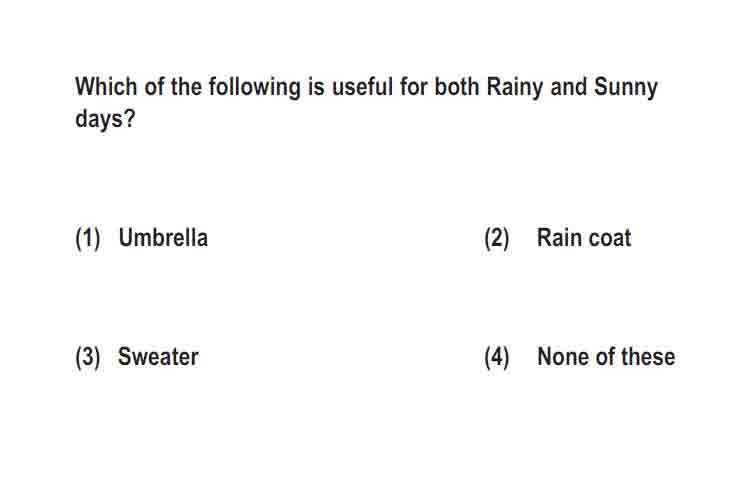The image size is (750, 500).
Task: Pick the Sweater answer option
Action: click(158, 356)
